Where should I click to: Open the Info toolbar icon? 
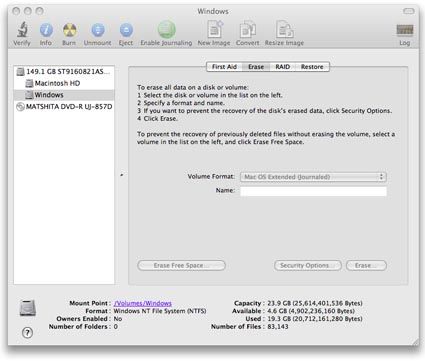(x=46, y=30)
